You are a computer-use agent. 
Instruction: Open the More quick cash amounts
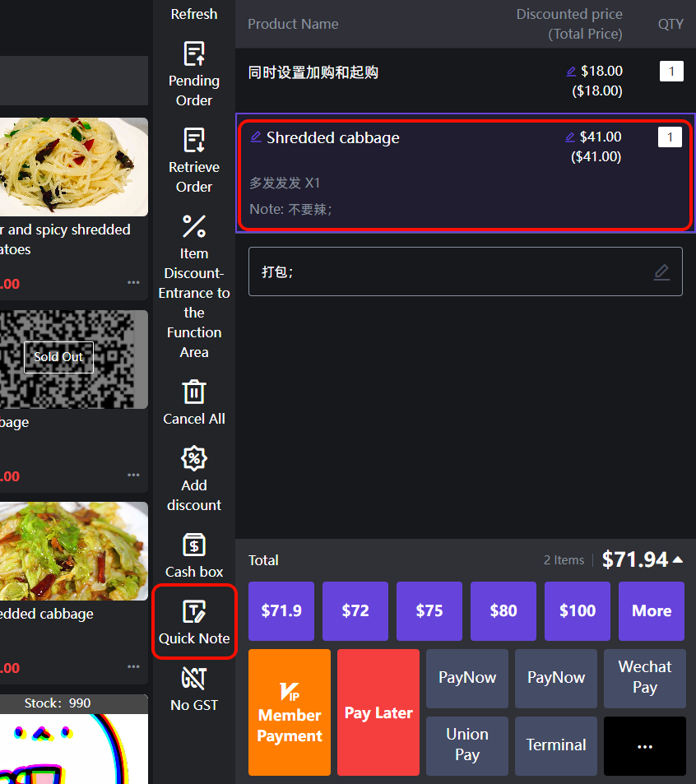[651, 610]
